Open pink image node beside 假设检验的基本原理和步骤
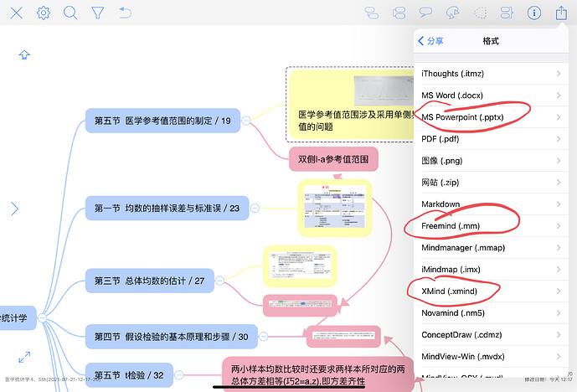Viewport: 577px width, 392px height. tap(343, 336)
